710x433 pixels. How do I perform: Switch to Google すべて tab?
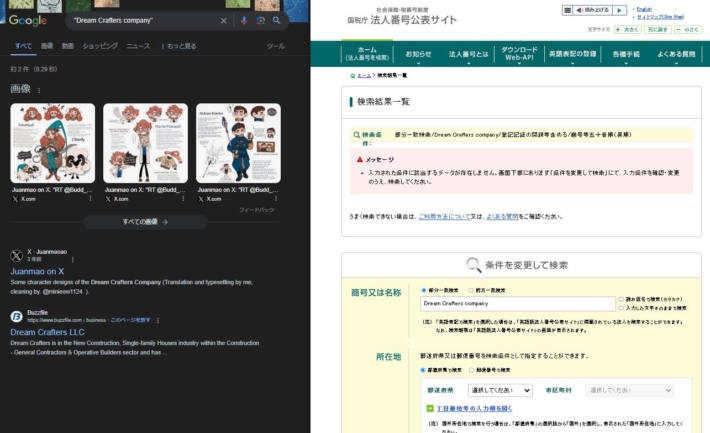(23, 46)
